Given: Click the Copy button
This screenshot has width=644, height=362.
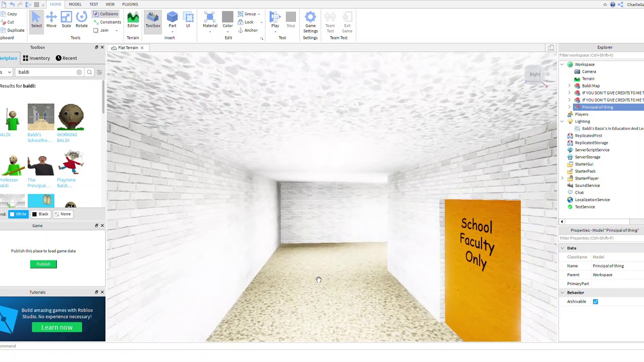Looking at the screenshot, I should click(x=9, y=14).
